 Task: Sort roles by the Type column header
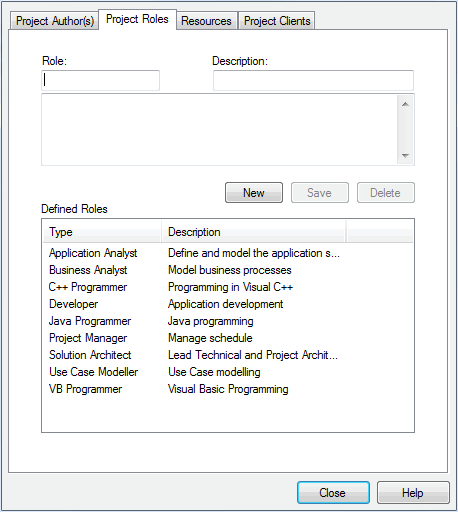(102, 232)
